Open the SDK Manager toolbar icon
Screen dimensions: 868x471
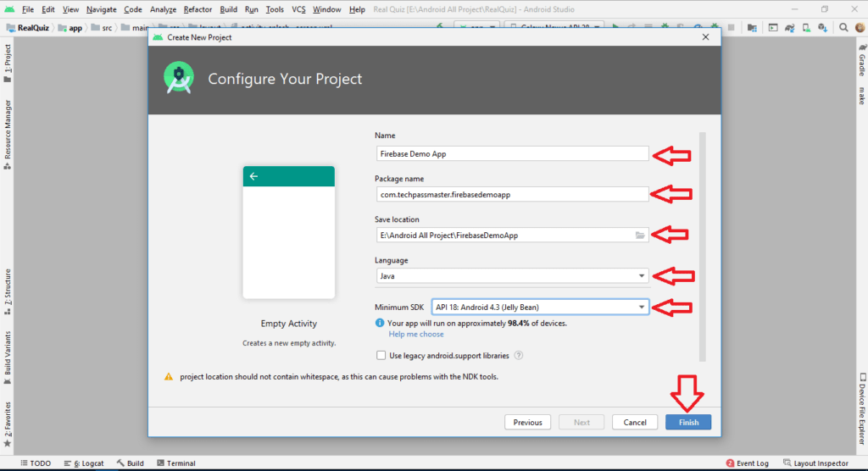(x=822, y=28)
